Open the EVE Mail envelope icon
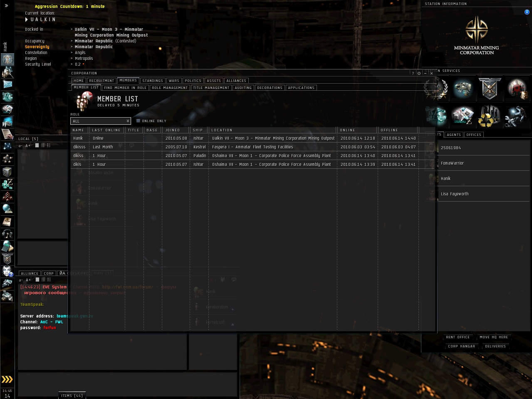The width and height of the screenshot is (532, 399). (x=7, y=84)
